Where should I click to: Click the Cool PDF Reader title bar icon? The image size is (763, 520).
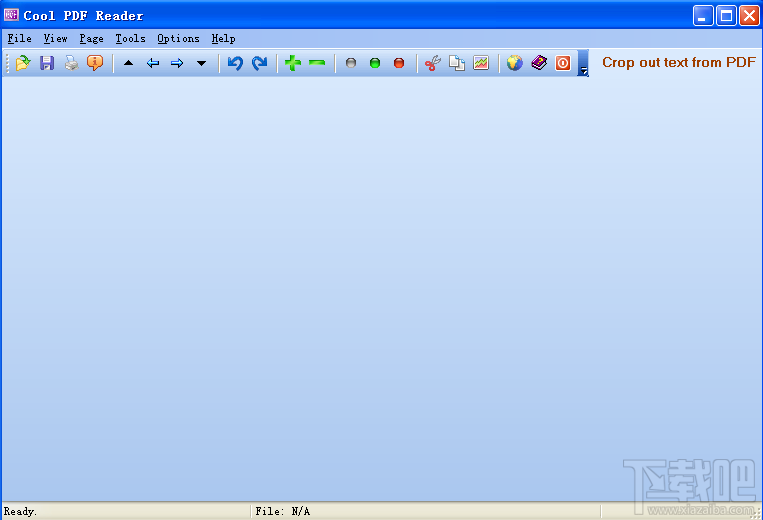click(11, 15)
